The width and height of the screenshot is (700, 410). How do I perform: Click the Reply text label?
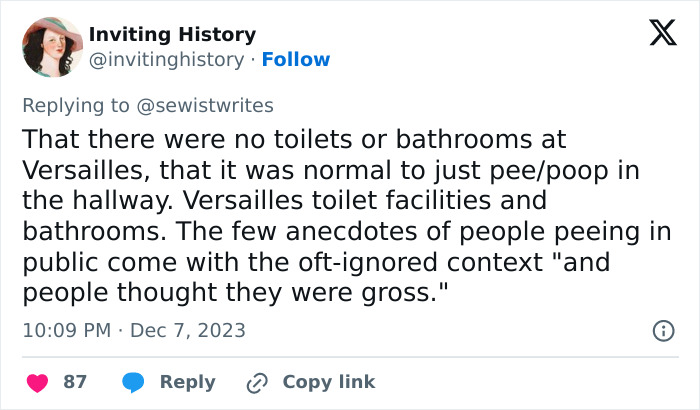188,382
